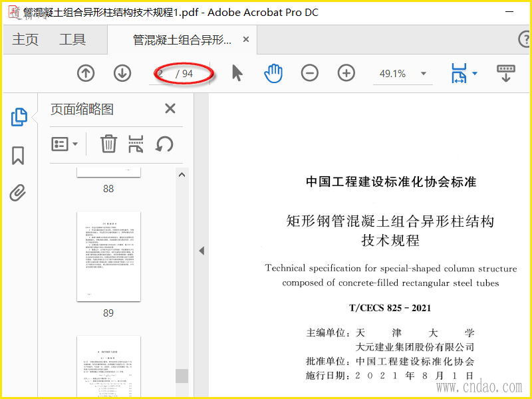Click the print pages icon in thumbnails panel

(x=136, y=144)
